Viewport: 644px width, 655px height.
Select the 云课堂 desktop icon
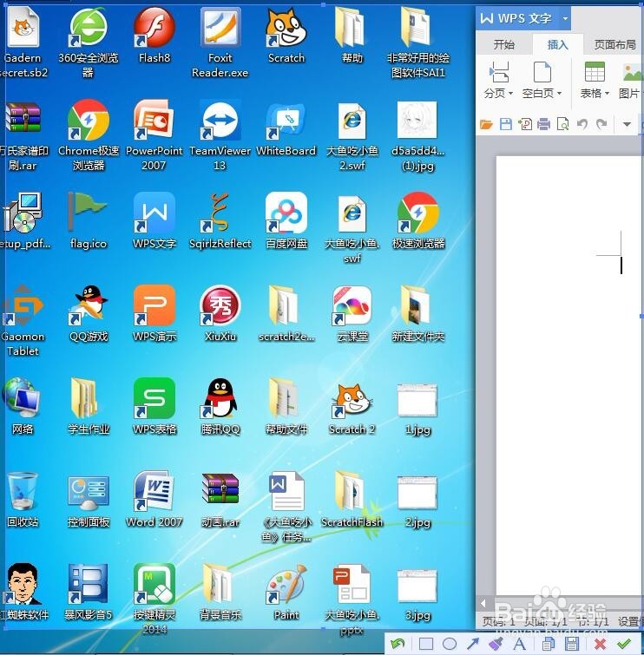[352, 314]
